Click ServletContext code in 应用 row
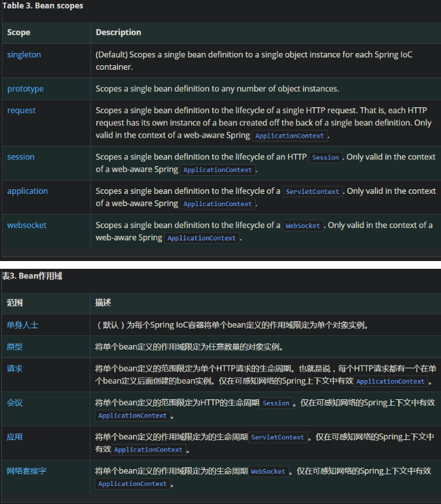The image size is (441, 504). click(278, 437)
